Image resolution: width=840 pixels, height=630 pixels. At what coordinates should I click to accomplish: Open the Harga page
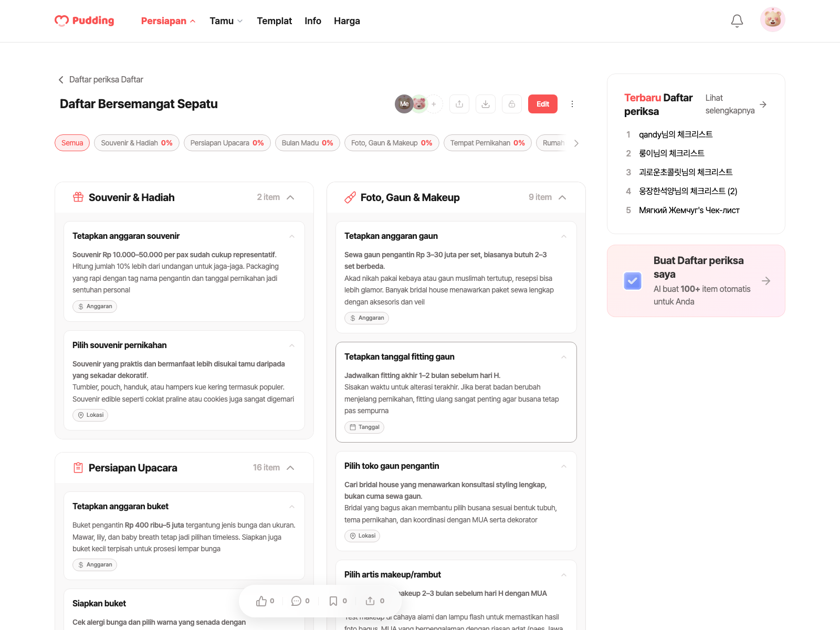pos(347,21)
